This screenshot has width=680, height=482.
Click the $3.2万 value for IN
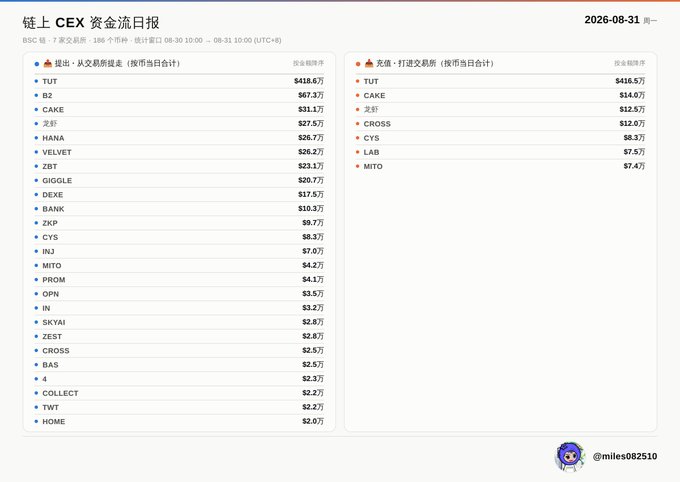[313, 308]
